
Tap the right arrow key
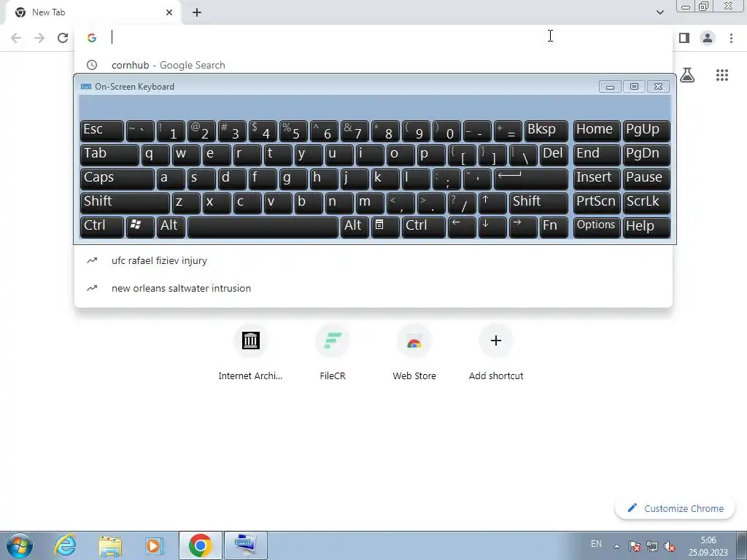pyautogui.click(x=523, y=227)
